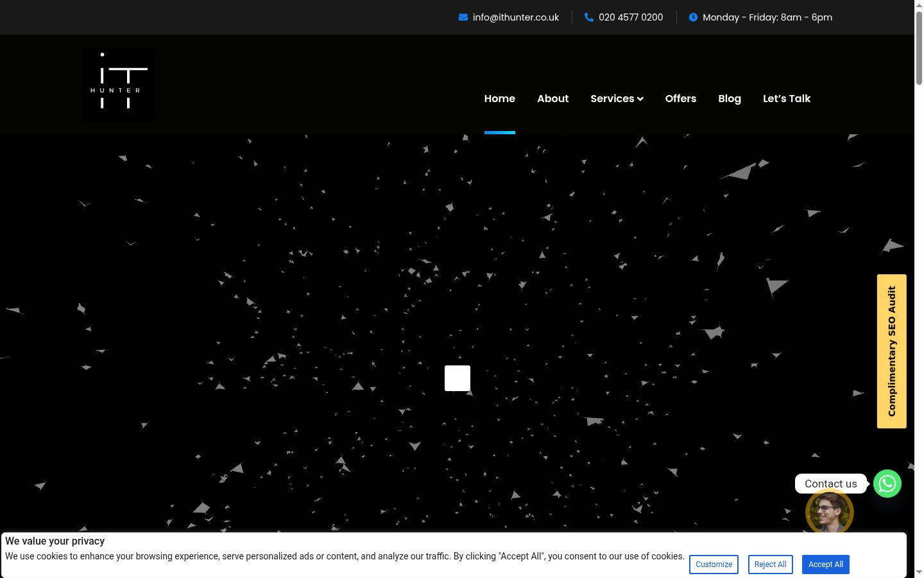Click the white loading square in hero

click(458, 378)
